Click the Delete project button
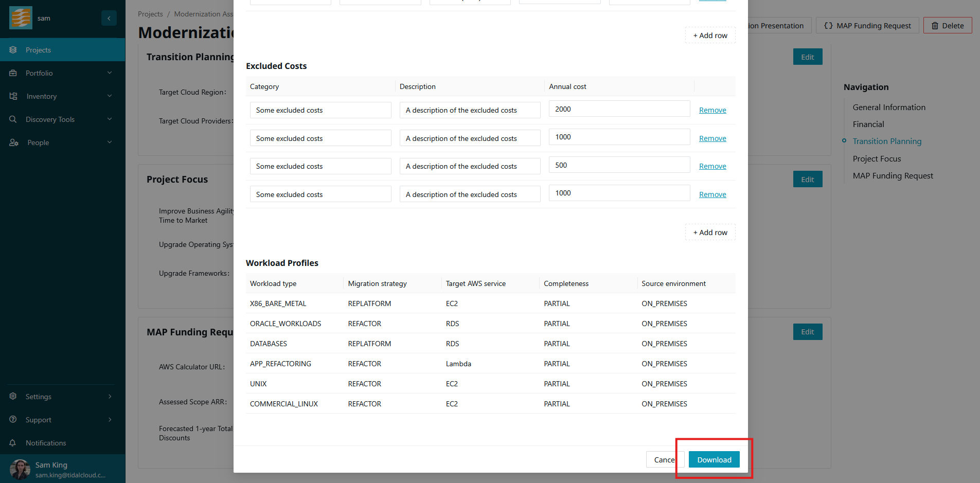Image resolution: width=980 pixels, height=483 pixels. coord(948,26)
